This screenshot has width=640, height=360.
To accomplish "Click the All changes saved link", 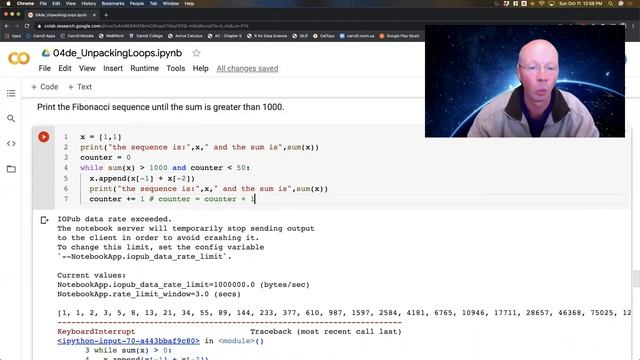I will (x=247, y=68).
